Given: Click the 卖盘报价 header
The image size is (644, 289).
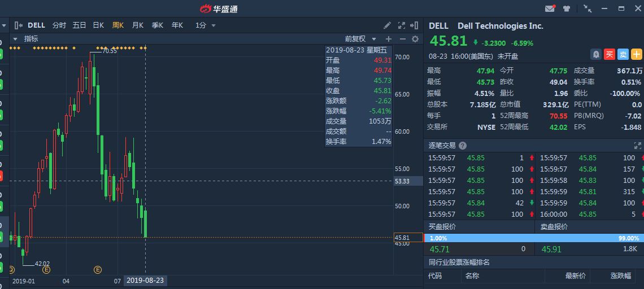Looking at the screenshot, I should pos(555,226).
